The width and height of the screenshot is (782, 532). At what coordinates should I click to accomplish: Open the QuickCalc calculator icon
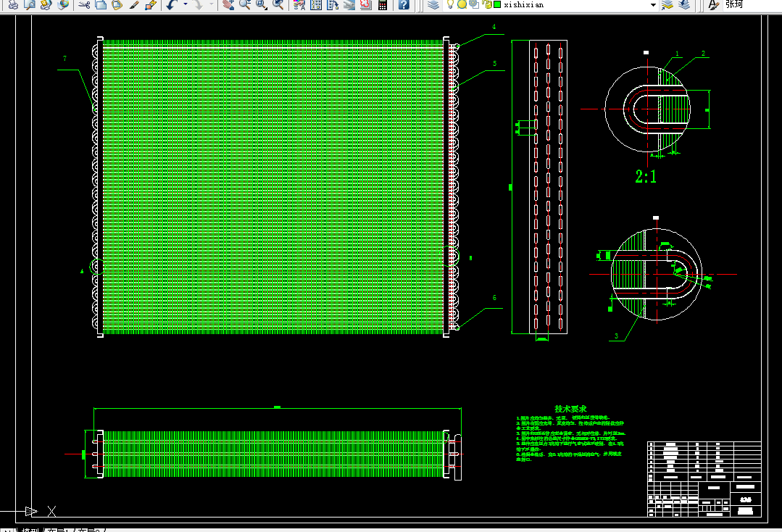pos(383,4)
